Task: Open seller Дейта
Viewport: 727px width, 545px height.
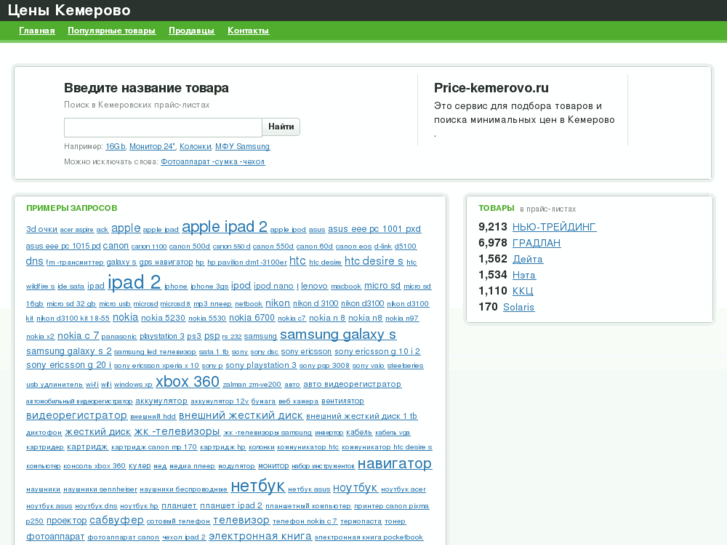Action: click(x=528, y=259)
